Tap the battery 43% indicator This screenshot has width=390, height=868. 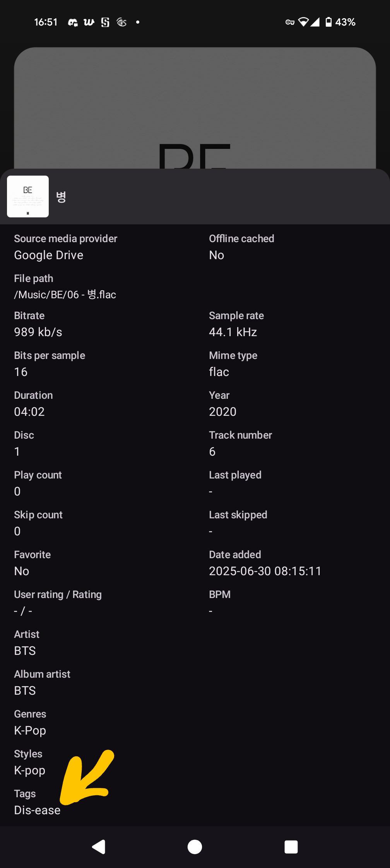[340, 22]
